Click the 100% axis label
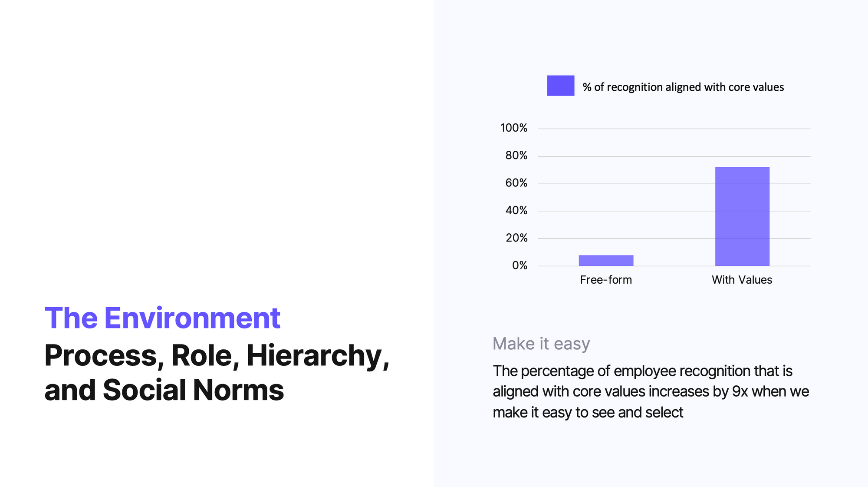 [514, 128]
